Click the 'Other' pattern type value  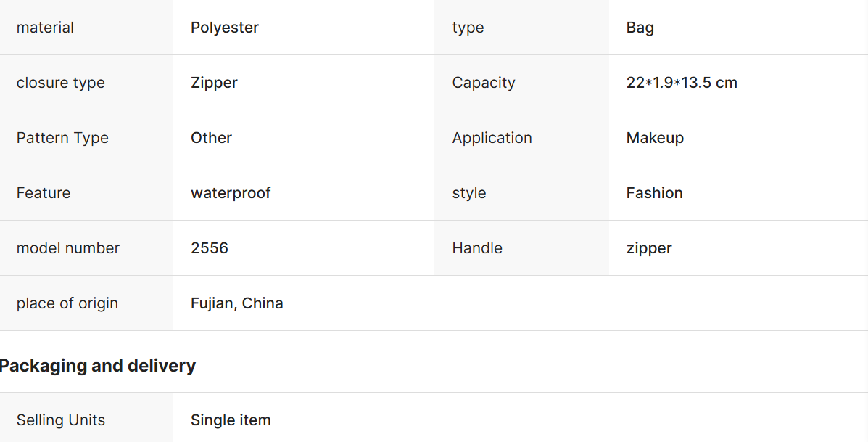[x=211, y=138]
